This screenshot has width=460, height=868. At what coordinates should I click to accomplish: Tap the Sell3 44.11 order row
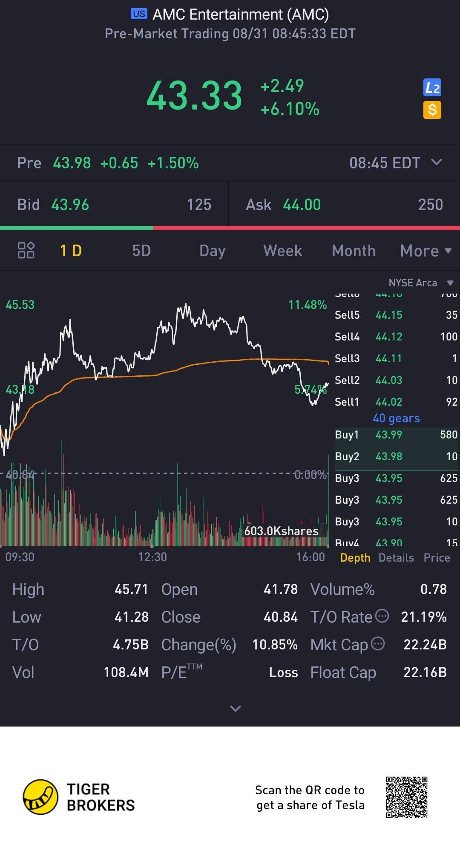click(x=396, y=358)
